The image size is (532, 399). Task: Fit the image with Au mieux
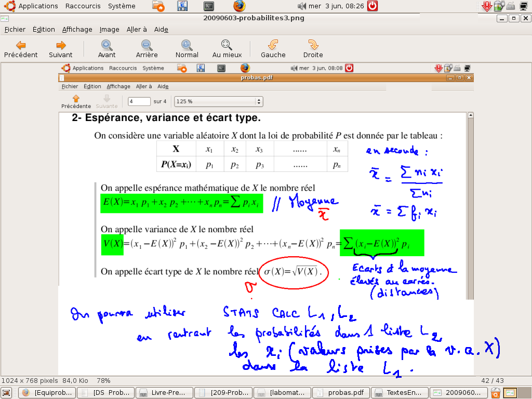227,49
